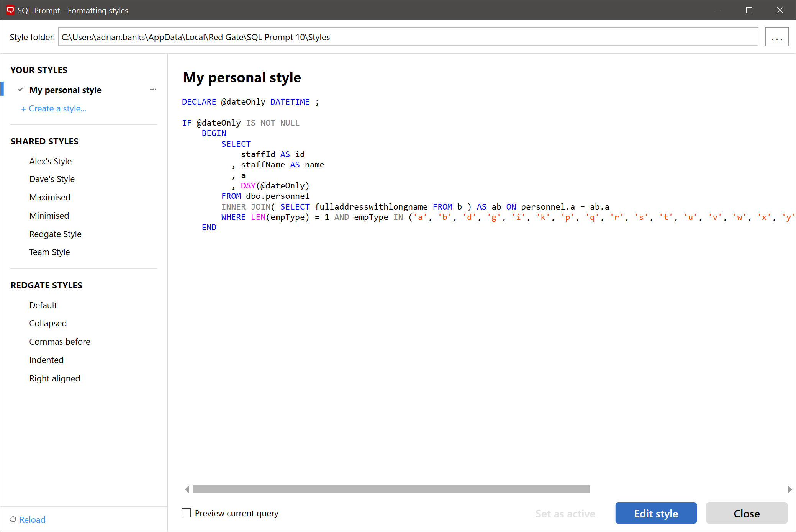
Task: Click the Close button
Action: click(x=747, y=513)
